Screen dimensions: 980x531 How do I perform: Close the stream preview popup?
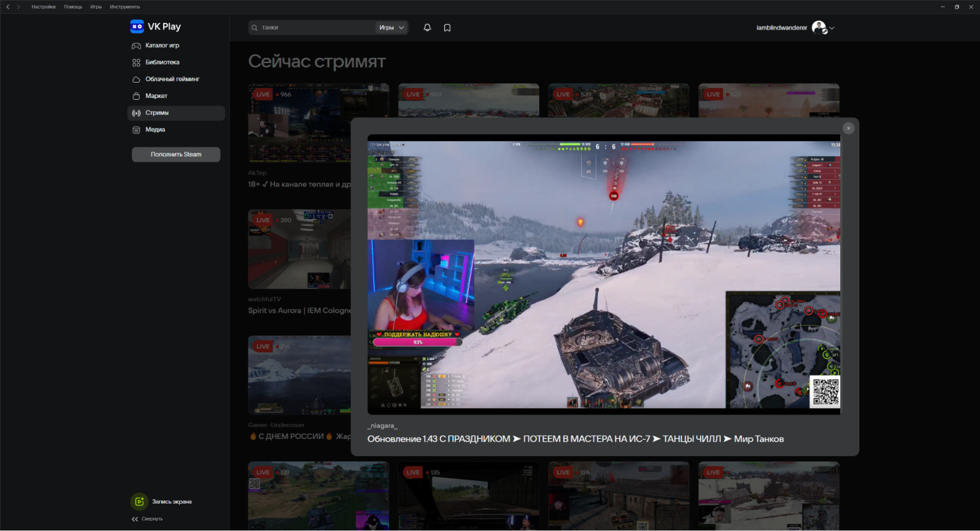pyautogui.click(x=849, y=128)
